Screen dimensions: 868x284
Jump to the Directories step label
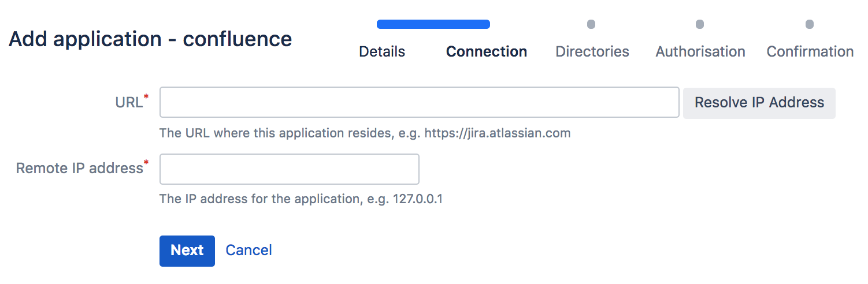592,51
